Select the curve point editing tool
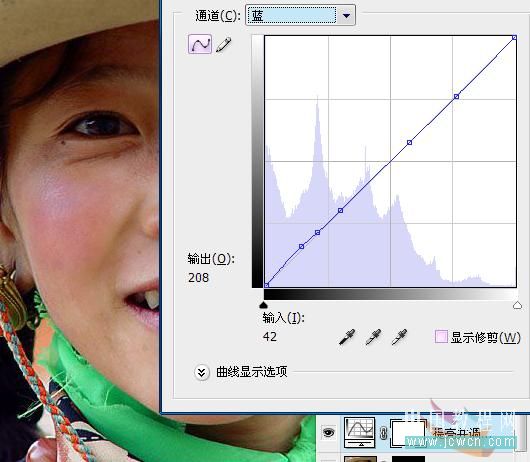 [200, 44]
